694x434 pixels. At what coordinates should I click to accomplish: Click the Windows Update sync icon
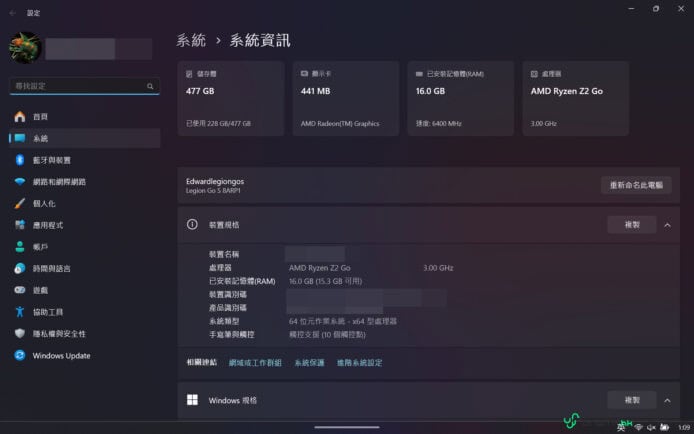[x=20, y=356]
